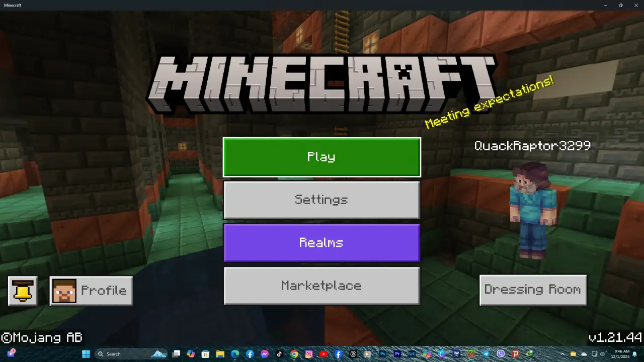This screenshot has width=644, height=362.
Task: Open the Marketplace
Action: pos(321,286)
